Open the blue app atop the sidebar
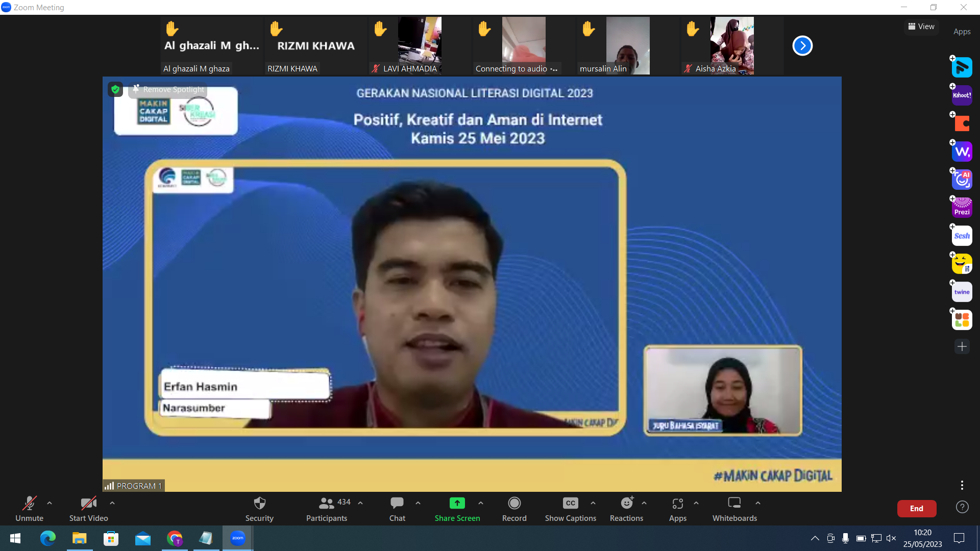 [x=962, y=67]
